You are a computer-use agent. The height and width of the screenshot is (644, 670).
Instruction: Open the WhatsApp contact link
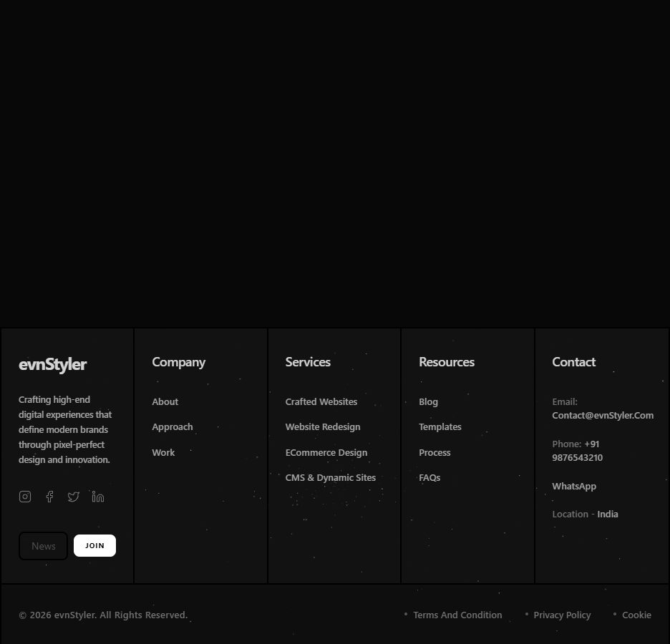(x=574, y=487)
